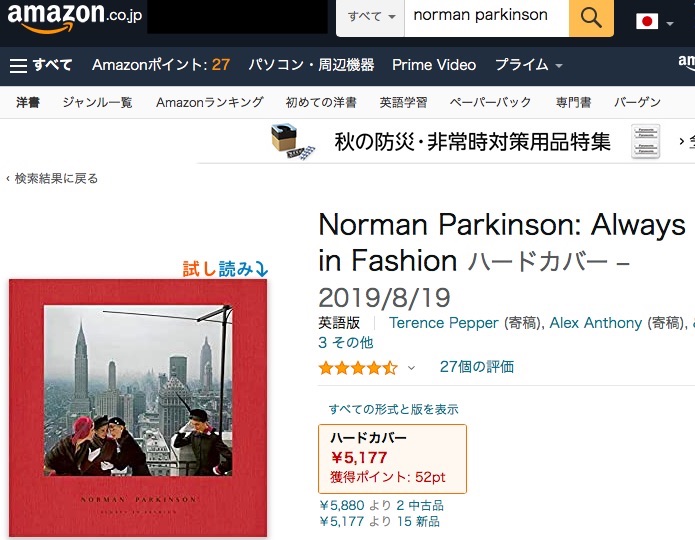This screenshot has height=540, width=695.
Task: Open the すべて search category dropdown
Action: (371, 17)
